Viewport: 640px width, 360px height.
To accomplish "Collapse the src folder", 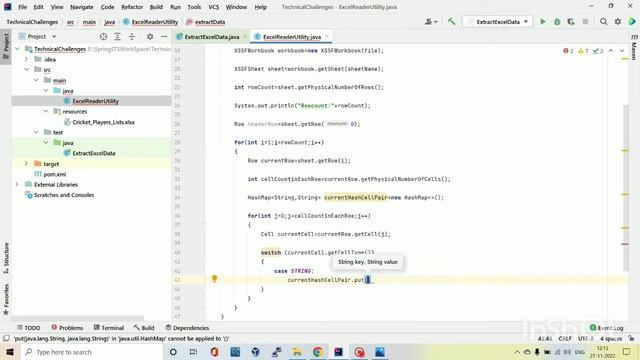I will pyautogui.click(x=27, y=70).
